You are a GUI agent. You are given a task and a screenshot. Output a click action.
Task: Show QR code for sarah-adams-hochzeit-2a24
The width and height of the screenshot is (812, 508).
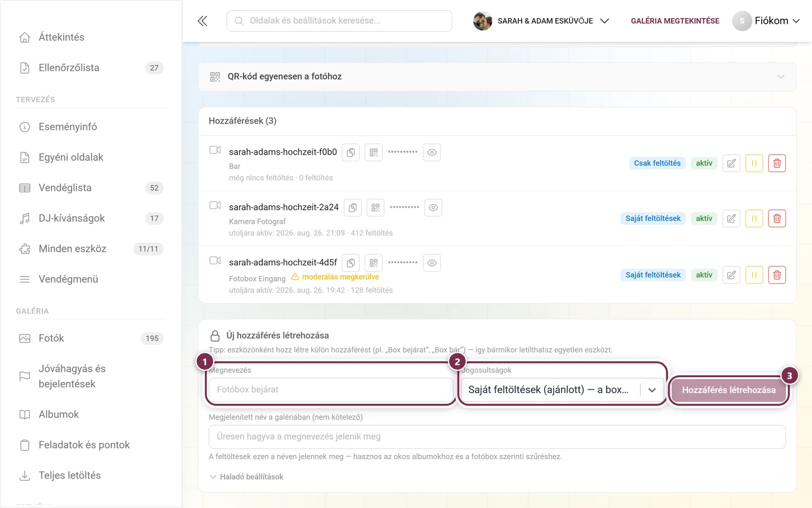[x=376, y=208]
